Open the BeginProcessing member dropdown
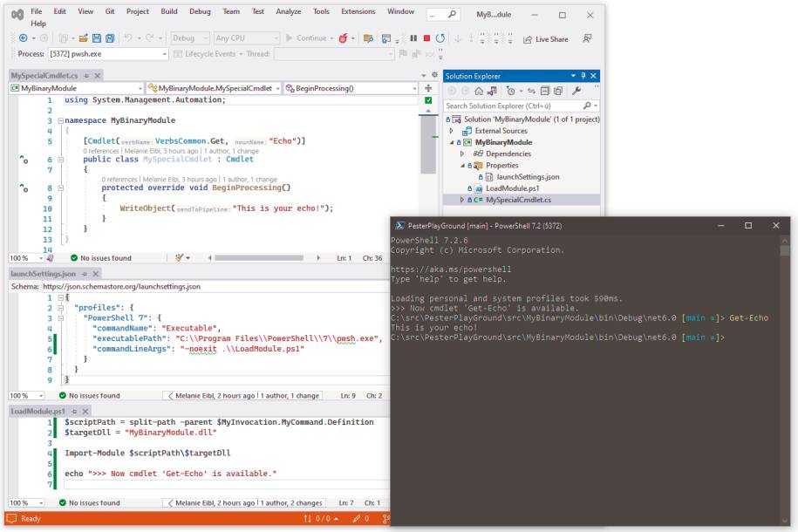The height and width of the screenshot is (532, 798). (351, 88)
